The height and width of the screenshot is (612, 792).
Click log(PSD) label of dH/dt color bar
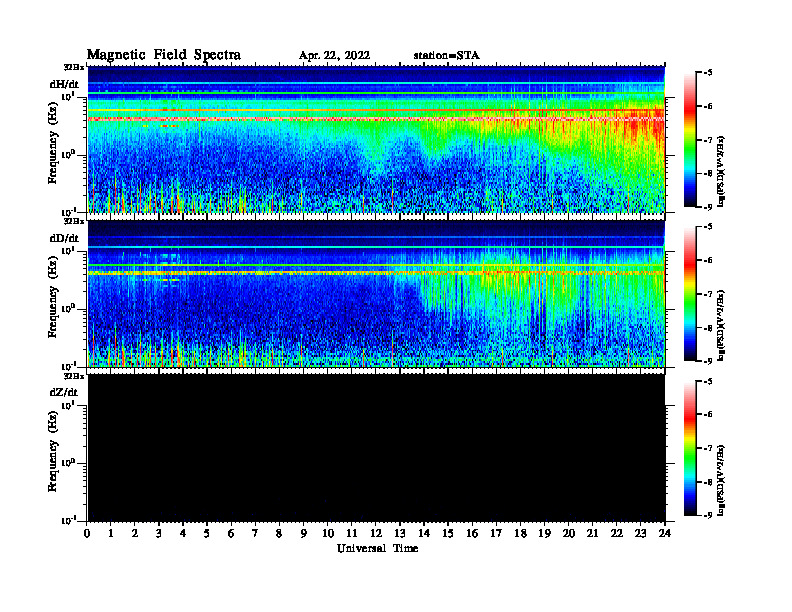point(722,171)
